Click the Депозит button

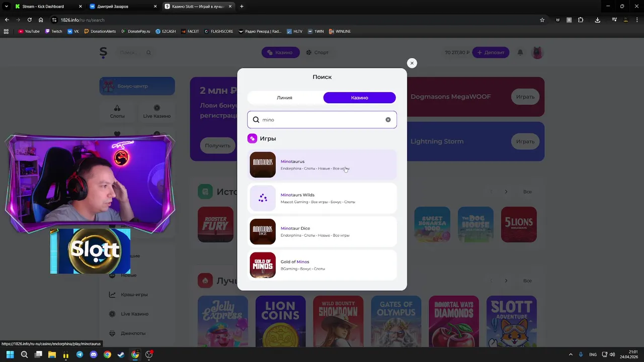pos(491,52)
